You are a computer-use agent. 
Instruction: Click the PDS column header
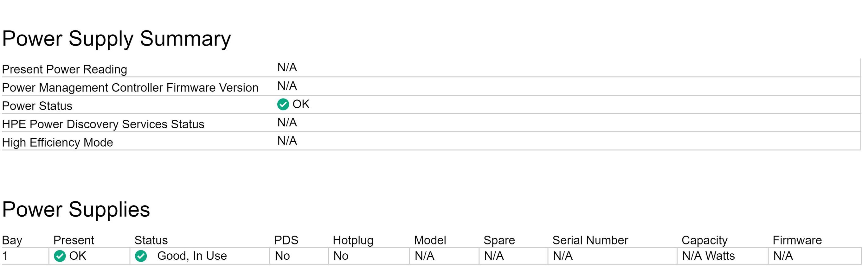tap(286, 240)
